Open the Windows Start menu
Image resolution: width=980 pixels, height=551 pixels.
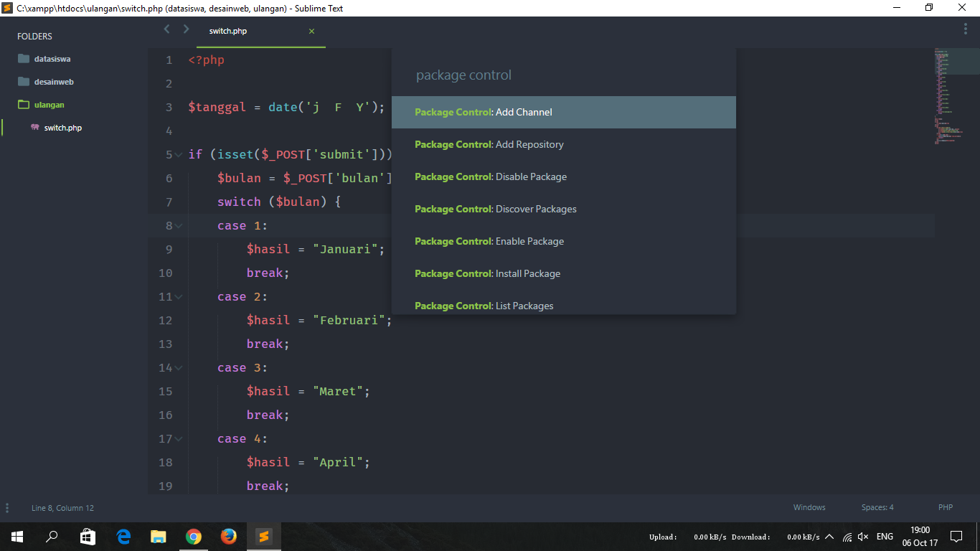click(17, 536)
